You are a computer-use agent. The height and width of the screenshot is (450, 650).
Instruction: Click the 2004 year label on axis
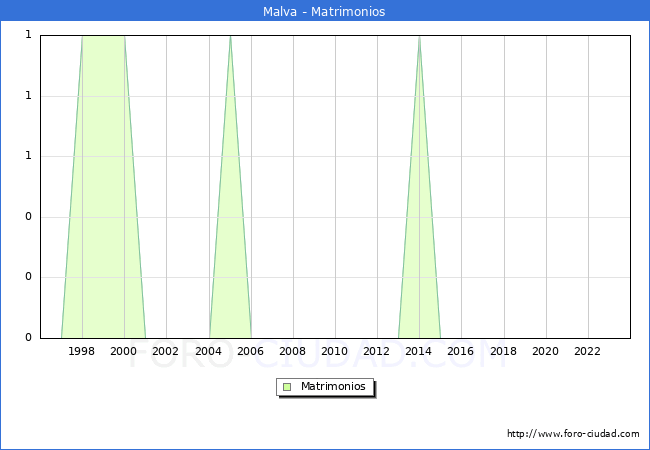pyautogui.click(x=208, y=351)
